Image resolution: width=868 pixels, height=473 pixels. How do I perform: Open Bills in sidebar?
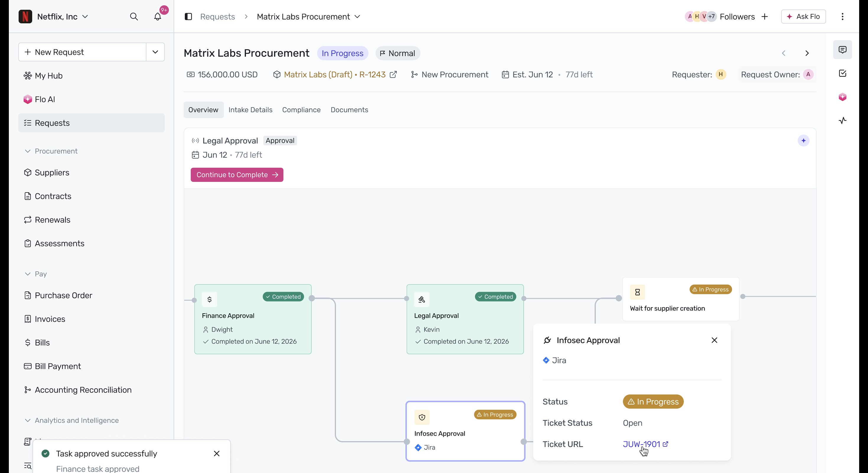coord(91,342)
